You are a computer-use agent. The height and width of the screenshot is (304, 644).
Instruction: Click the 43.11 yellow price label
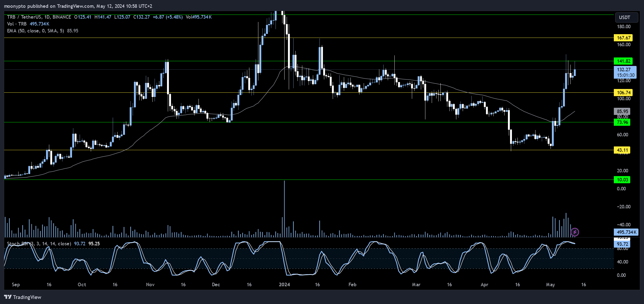(x=622, y=150)
